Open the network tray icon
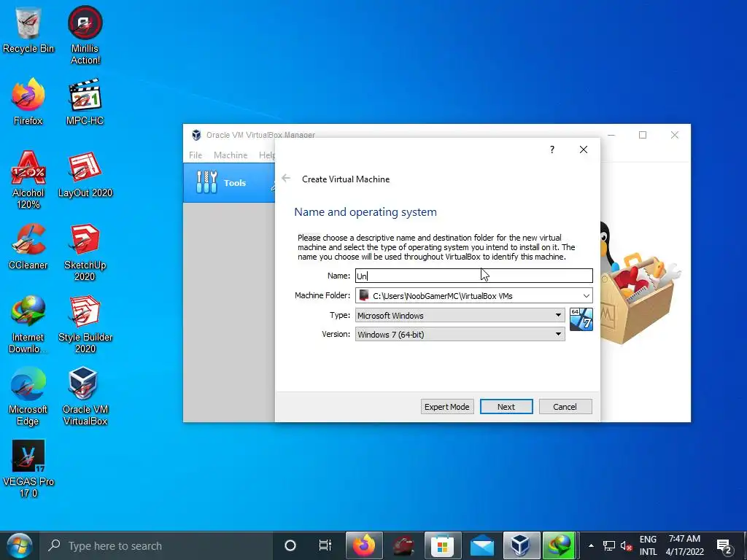This screenshot has width=747, height=560. [609, 545]
